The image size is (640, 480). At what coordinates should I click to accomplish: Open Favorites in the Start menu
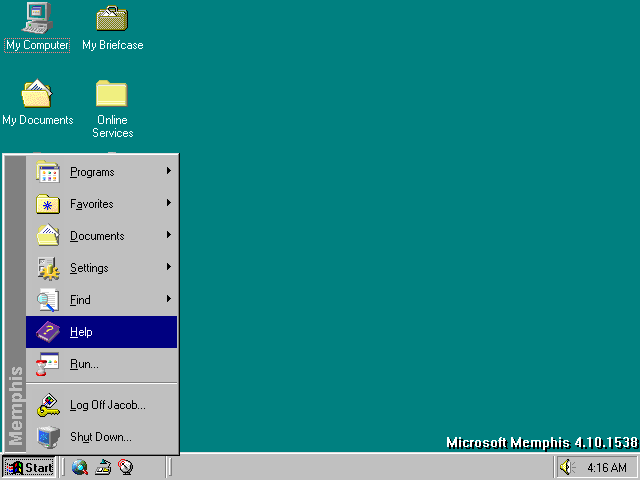pyautogui.click(x=102, y=204)
